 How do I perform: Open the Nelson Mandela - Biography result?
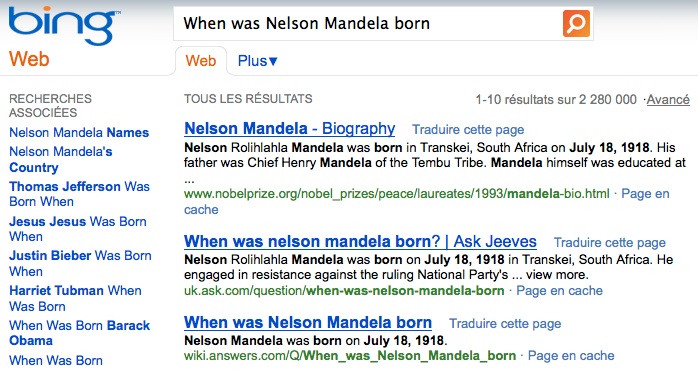[289, 129]
